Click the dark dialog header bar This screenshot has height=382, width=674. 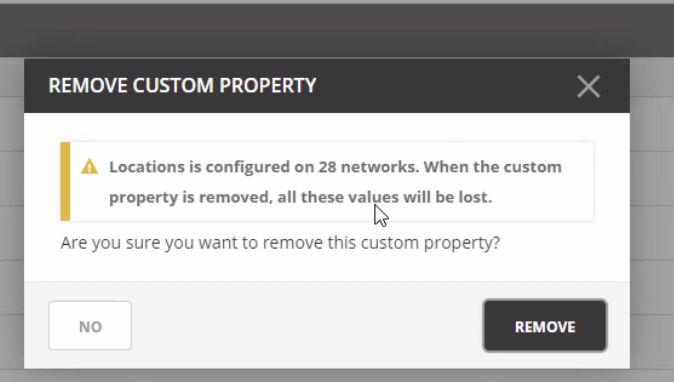(x=327, y=86)
